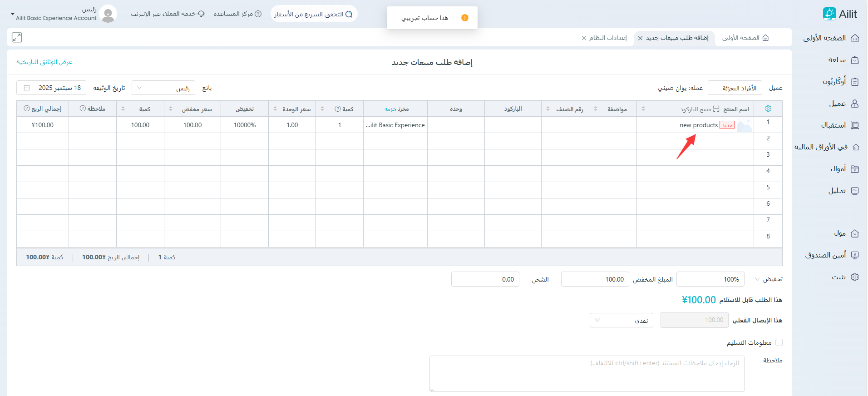Switch to the الصفحة الأولى tab
The height and width of the screenshot is (396, 868).
point(745,38)
